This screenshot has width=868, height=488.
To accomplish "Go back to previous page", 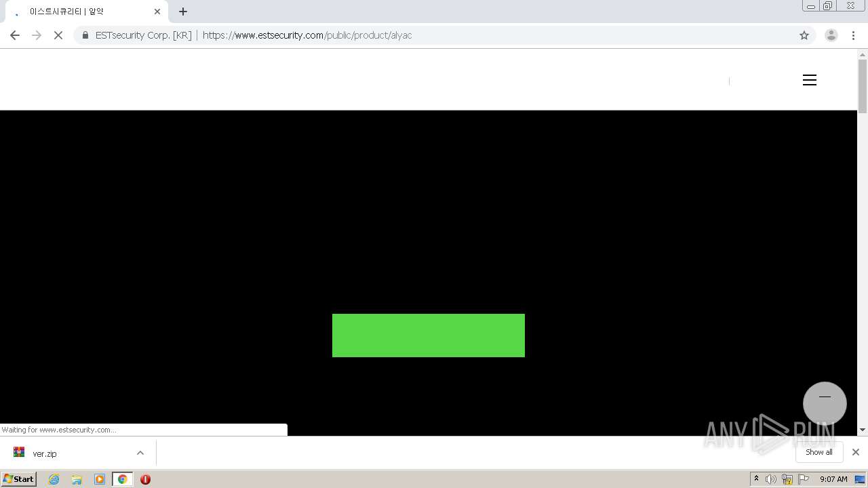I will click(x=15, y=35).
